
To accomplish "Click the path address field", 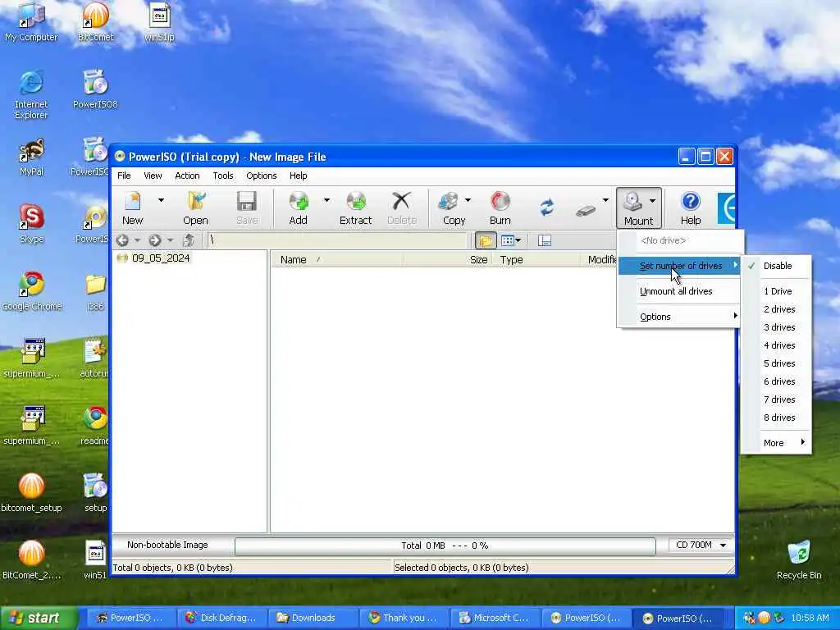I will pyautogui.click(x=336, y=240).
